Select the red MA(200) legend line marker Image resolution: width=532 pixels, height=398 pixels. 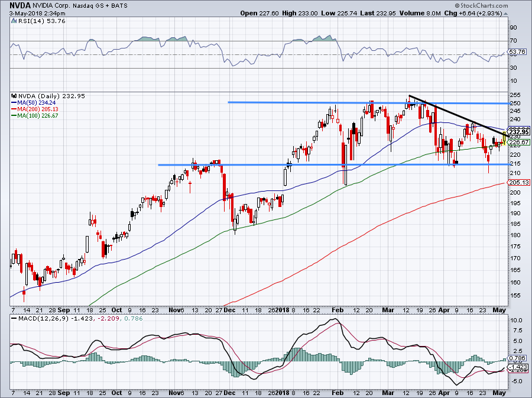pos(14,109)
